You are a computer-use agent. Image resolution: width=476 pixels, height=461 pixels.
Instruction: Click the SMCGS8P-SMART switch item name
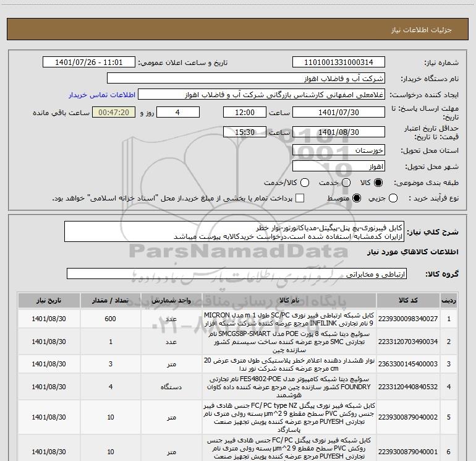click(289, 342)
